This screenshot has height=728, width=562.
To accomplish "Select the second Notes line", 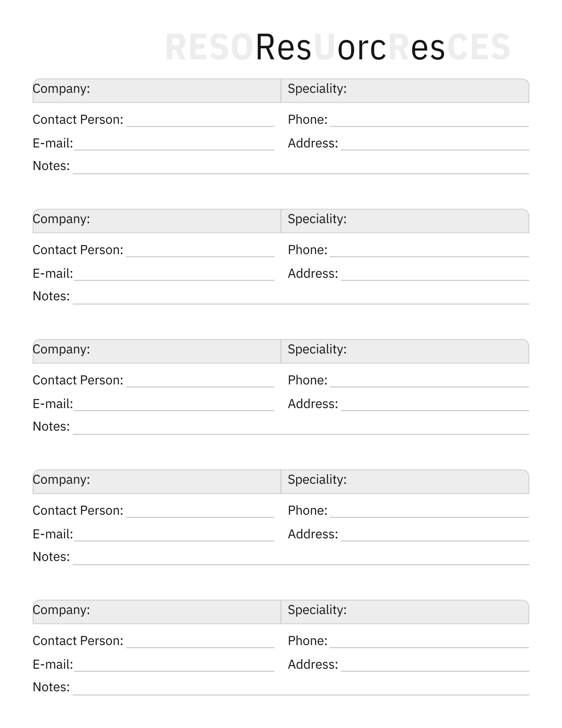I will (x=300, y=298).
